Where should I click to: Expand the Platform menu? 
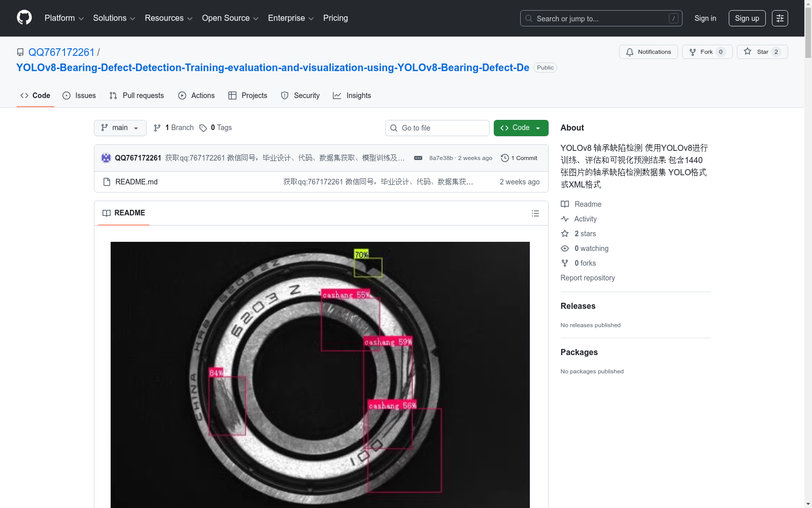coord(64,18)
